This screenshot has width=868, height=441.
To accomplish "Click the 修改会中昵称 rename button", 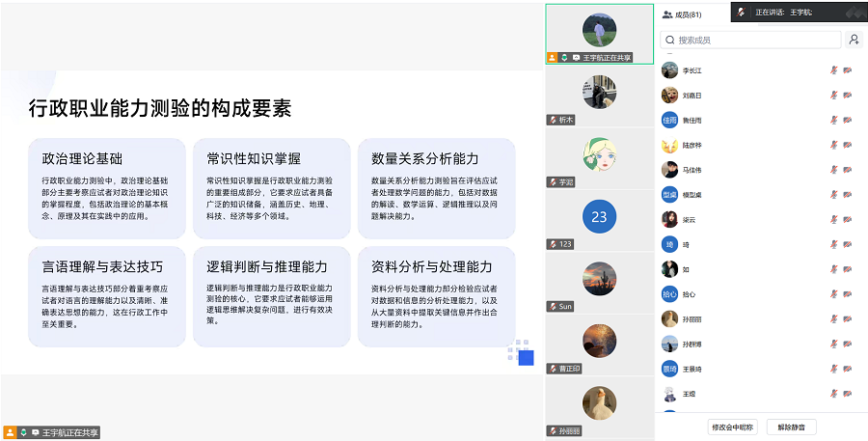I will [732, 426].
